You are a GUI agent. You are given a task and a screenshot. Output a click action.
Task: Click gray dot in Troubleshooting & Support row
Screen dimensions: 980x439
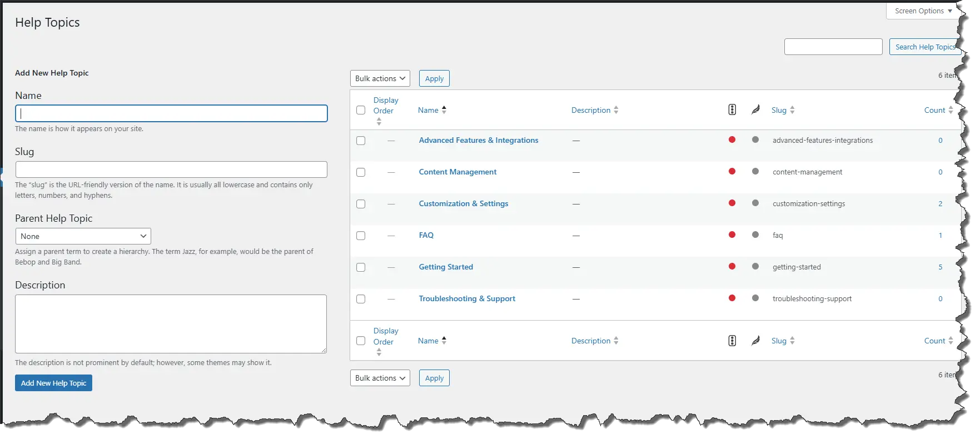click(x=755, y=298)
